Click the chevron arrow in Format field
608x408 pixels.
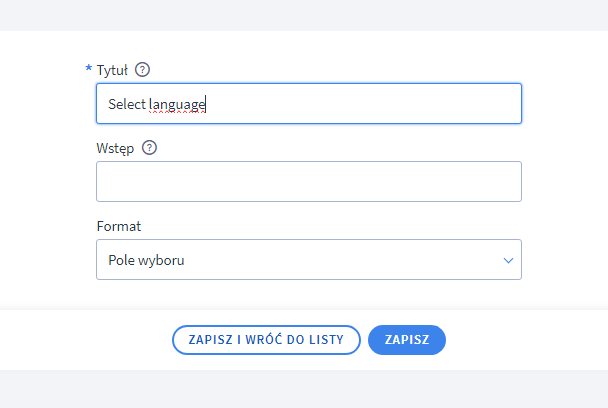[x=508, y=260]
